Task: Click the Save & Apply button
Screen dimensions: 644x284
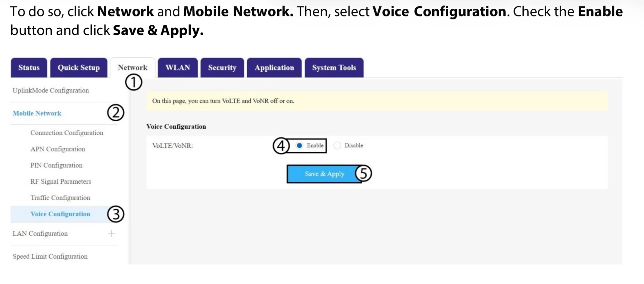Action: pos(324,174)
